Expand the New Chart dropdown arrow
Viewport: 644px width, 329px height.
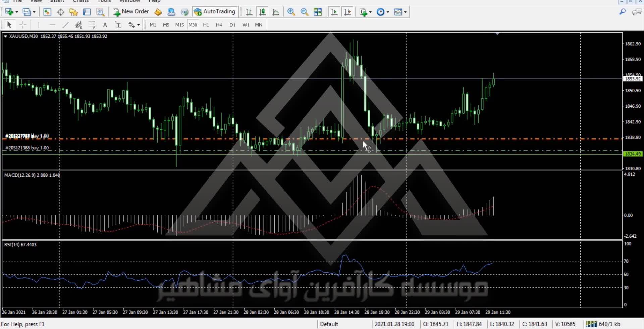click(17, 12)
